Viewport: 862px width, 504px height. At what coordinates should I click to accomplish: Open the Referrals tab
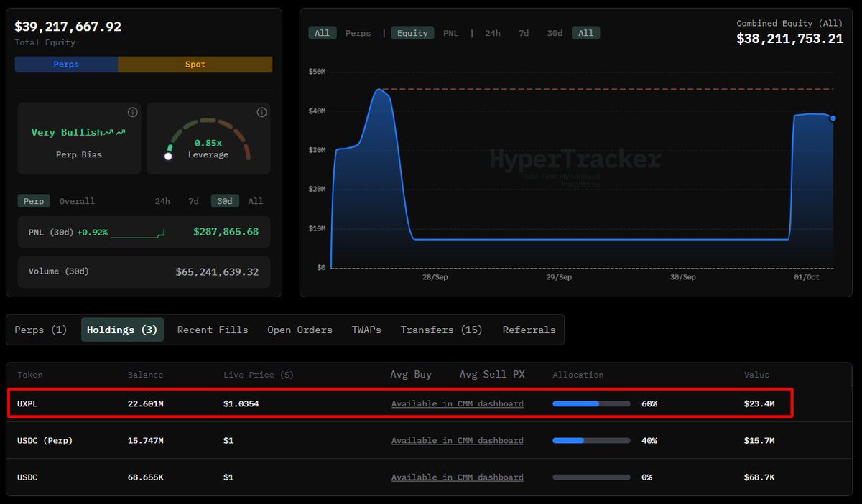529,330
